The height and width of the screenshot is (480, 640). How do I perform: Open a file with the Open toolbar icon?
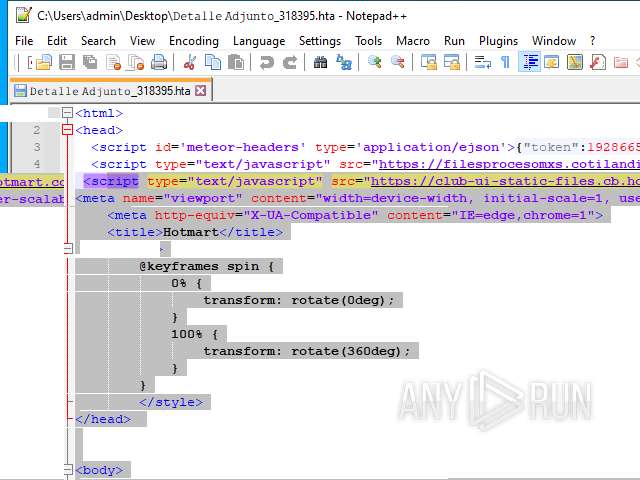tap(44, 62)
